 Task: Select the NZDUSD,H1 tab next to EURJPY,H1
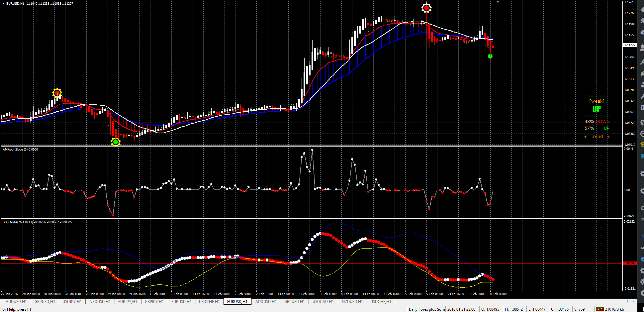pyautogui.click(x=100, y=302)
